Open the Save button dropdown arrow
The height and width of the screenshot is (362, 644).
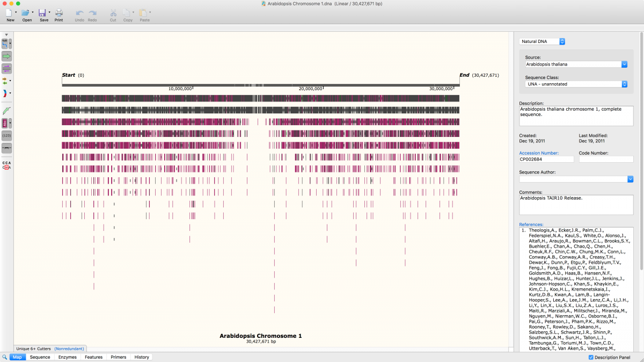tap(49, 12)
